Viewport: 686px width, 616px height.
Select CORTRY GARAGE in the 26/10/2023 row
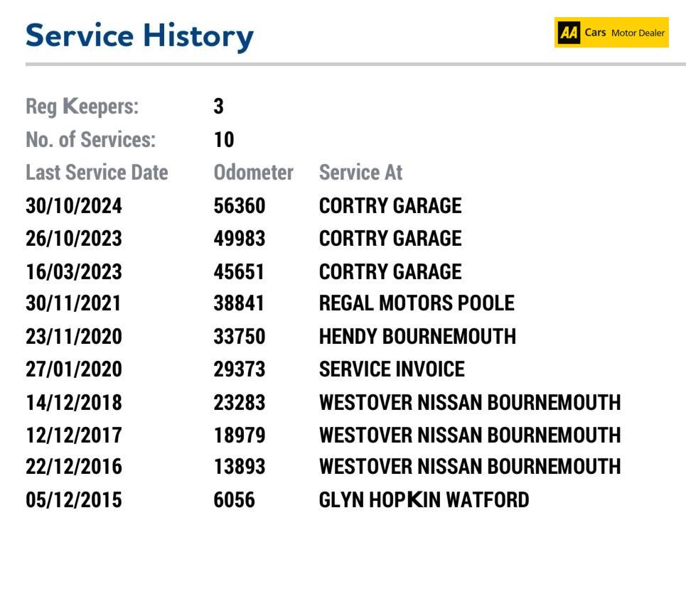click(390, 239)
